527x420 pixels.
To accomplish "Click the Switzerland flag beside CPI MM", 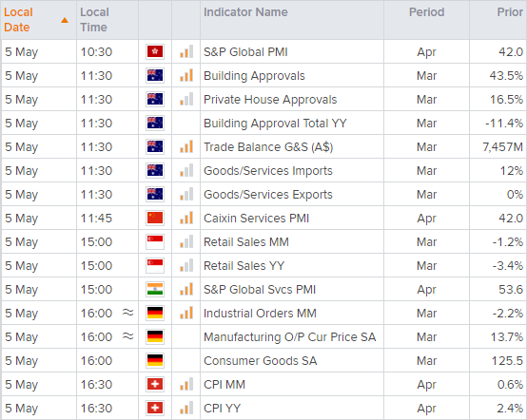I will [155, 384].
